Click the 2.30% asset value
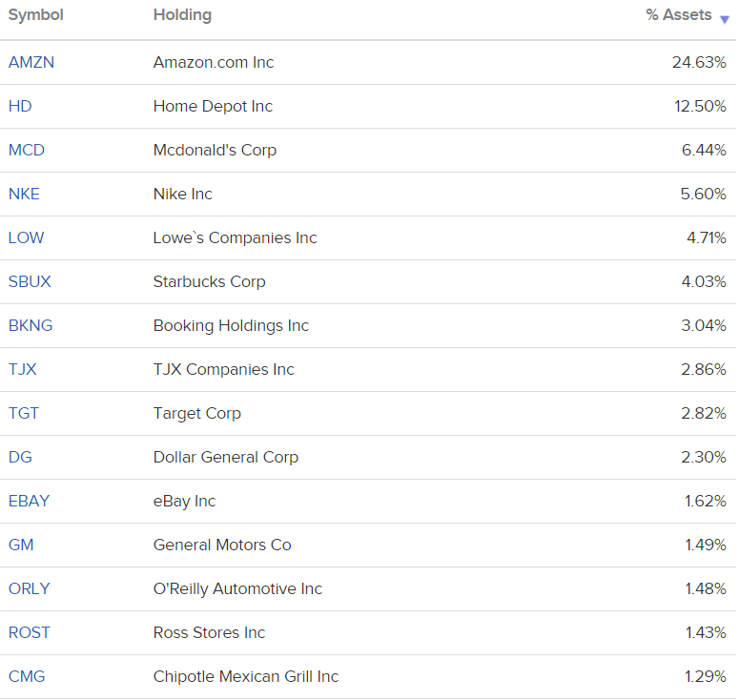The image size is (739, 700). [704, 457]
